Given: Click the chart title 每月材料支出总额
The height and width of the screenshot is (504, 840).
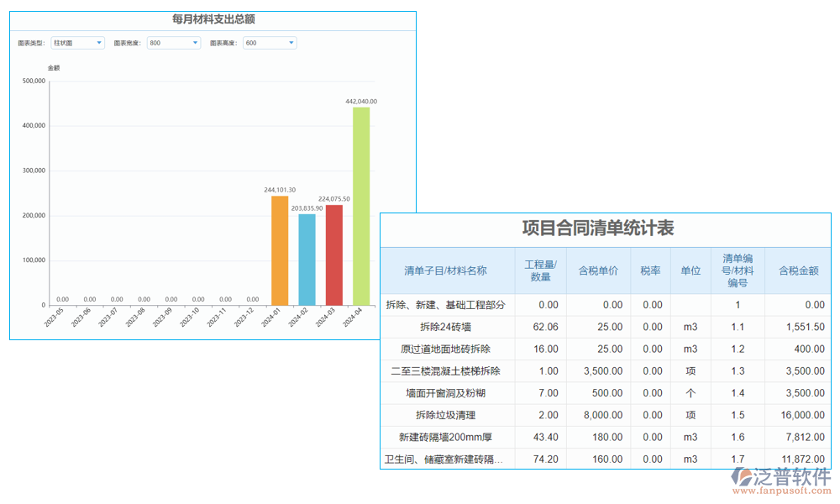Looking at the screenshot, I should [x=211, y=18].
